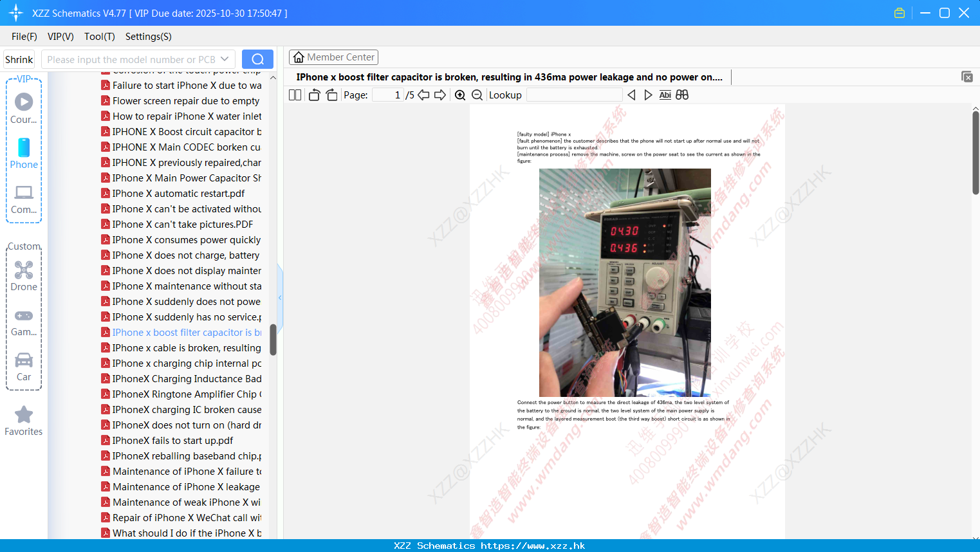The height and width of the screenshot is (552, 980).
Task: Open the Car sidebar category
Action: coord(24,367)
